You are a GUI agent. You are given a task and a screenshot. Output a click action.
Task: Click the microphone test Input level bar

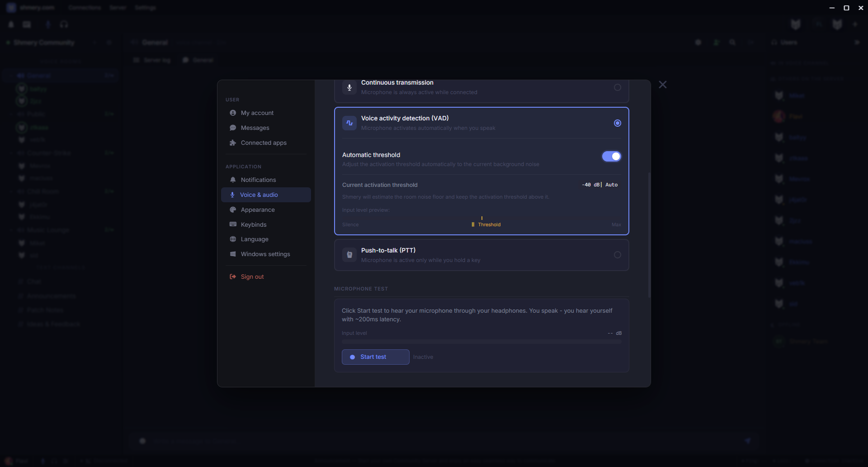[481, 342]
